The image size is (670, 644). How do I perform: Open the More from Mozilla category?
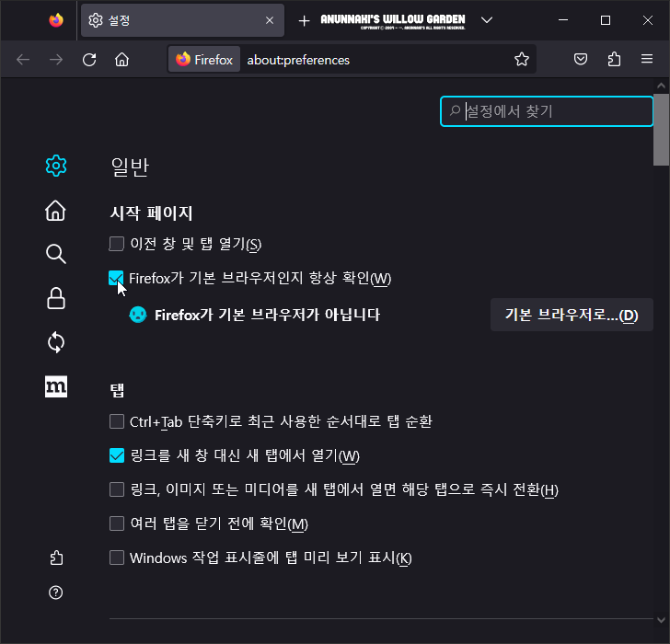pyautogui.click(x=56, y=386)
